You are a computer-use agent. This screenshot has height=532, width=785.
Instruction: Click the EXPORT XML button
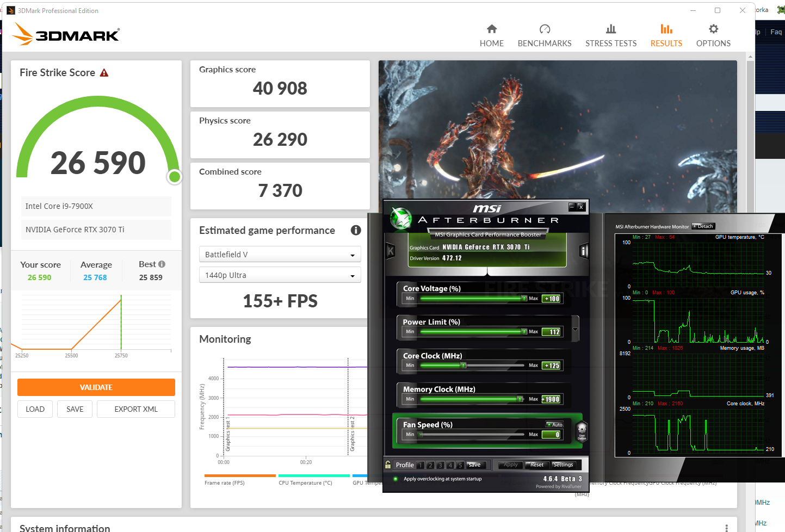(x=136, y=409)
